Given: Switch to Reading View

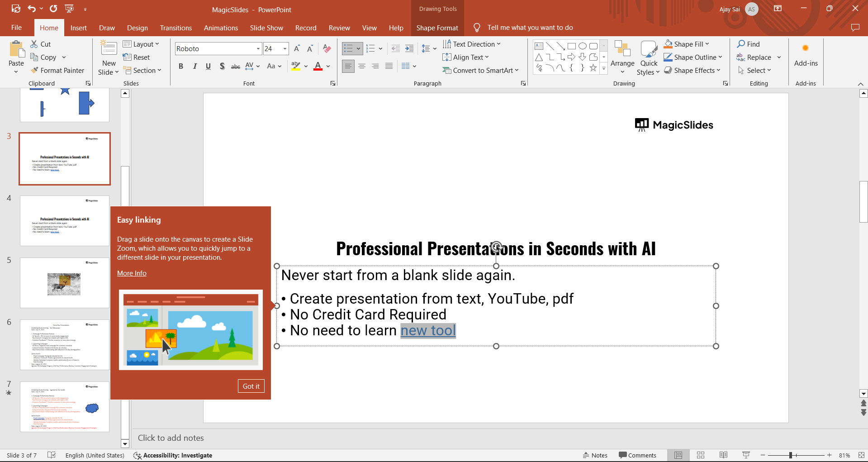Looking at the screenshot, I should [723, 455].
